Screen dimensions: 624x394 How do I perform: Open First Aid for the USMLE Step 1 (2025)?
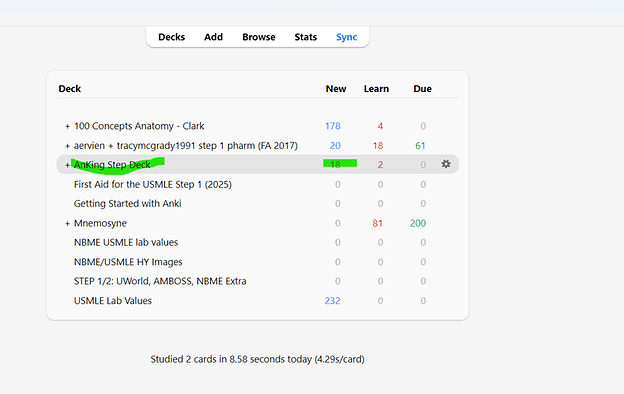point(152,184)
